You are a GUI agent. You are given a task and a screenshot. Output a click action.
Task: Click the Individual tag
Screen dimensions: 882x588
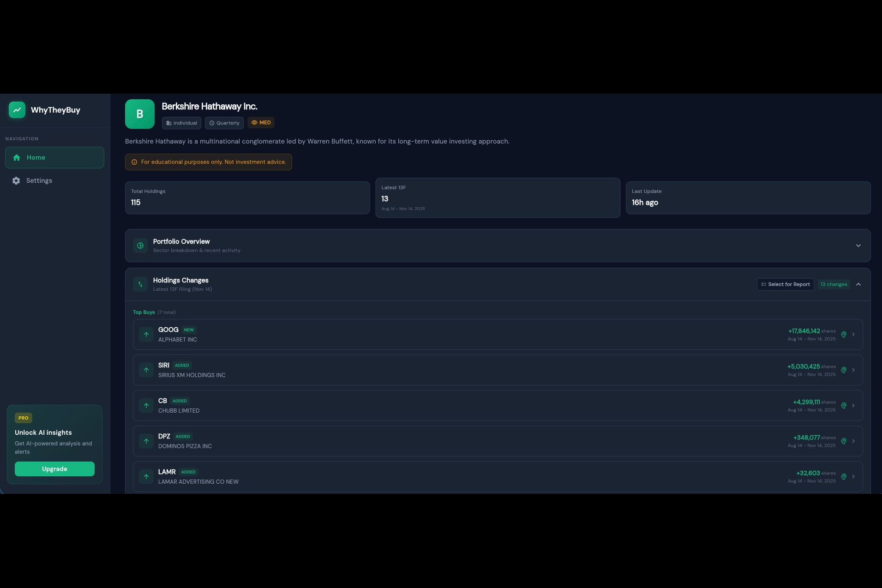pyautogui.click(x=181, y=123)
